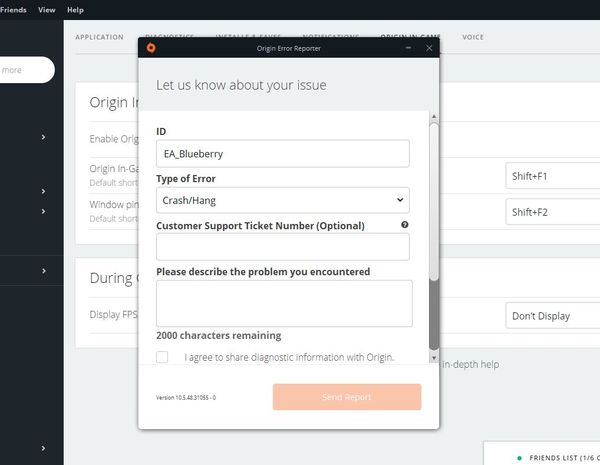The width and height of the screenshot is (600, 465).
Task: Minimize the Origin Error Reporter dialog
Action: point(408,48)
